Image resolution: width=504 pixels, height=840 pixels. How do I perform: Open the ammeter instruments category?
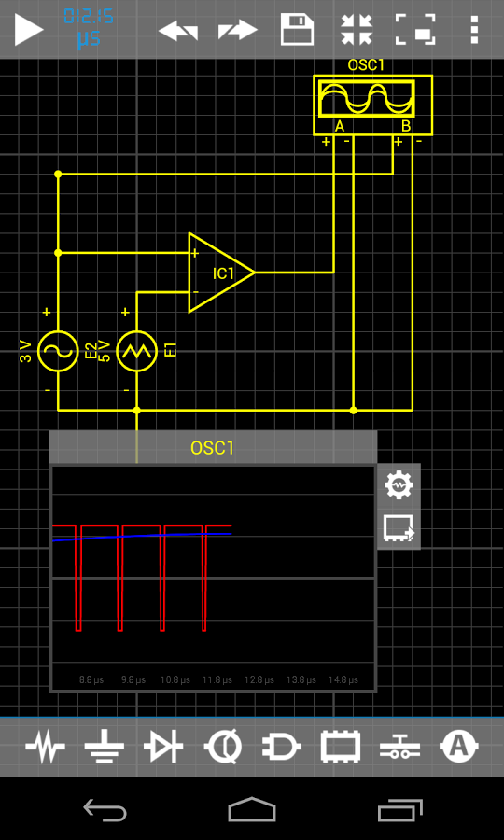tap(458, 746)
